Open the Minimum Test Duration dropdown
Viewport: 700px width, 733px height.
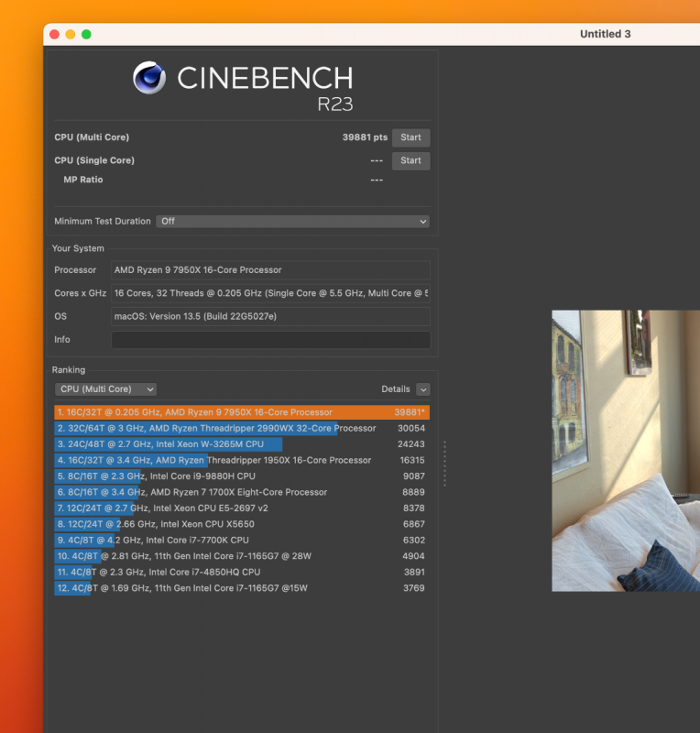coord(292,221)
